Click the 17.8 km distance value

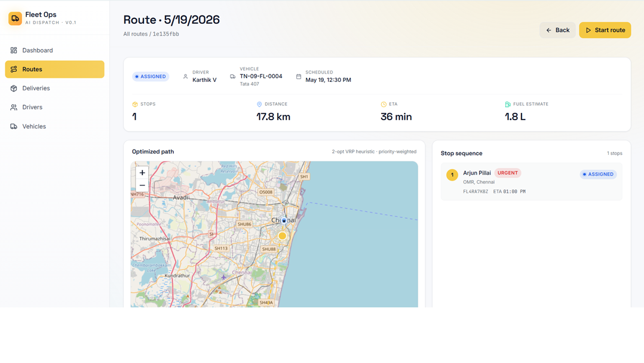(273, 117)
